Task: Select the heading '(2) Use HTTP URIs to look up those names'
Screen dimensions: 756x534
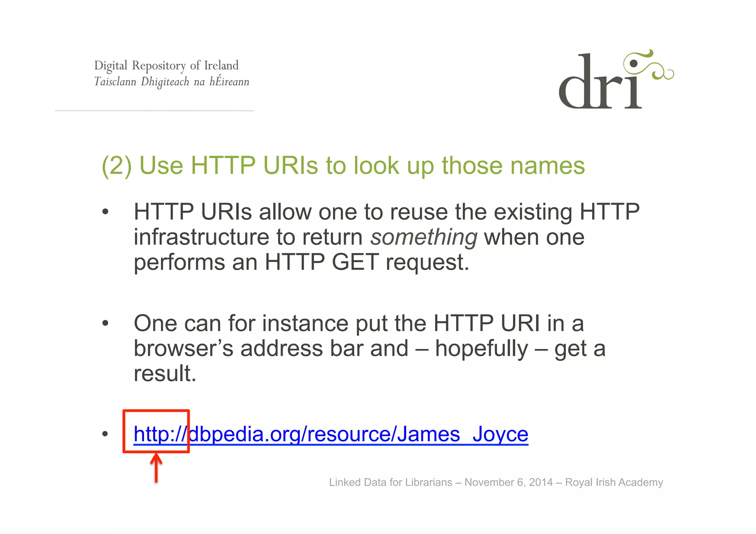Action: coord(343,166)
